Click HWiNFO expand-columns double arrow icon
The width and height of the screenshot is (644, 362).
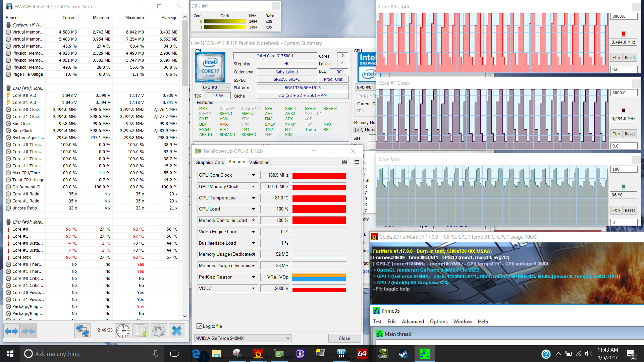pos(11,331)
